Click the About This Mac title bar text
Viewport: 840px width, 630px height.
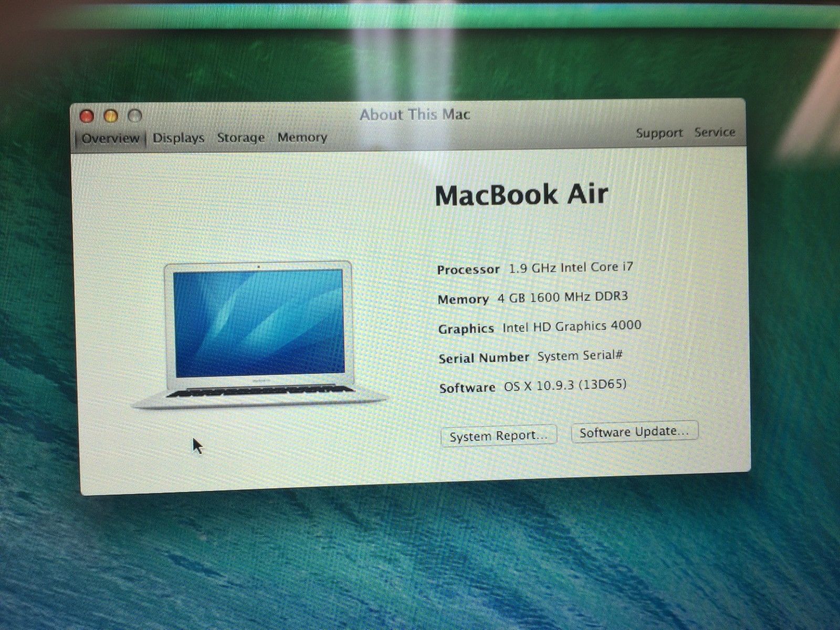[415, 115]
